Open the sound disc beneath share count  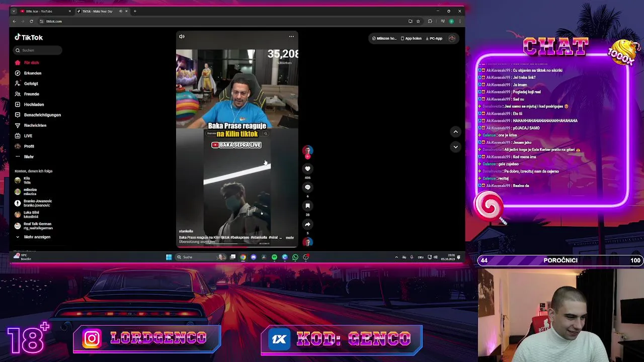307,242
